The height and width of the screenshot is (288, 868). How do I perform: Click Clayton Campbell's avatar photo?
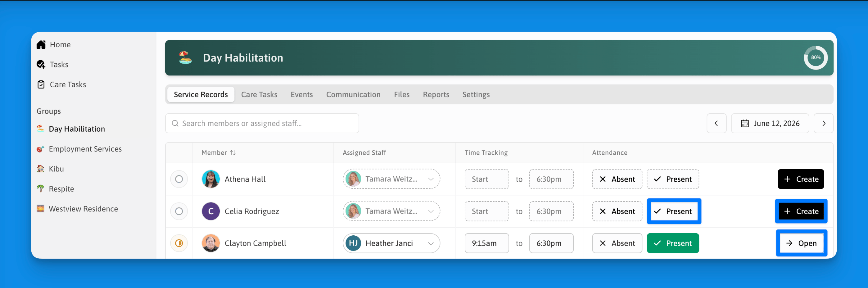211,243
